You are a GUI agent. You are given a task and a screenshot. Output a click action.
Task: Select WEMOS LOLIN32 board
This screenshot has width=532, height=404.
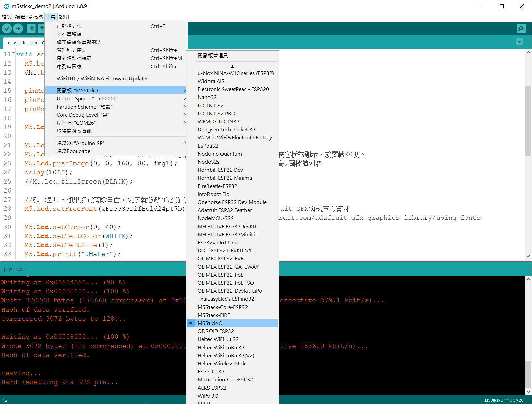pyautogui.click(x=232, y=121)
